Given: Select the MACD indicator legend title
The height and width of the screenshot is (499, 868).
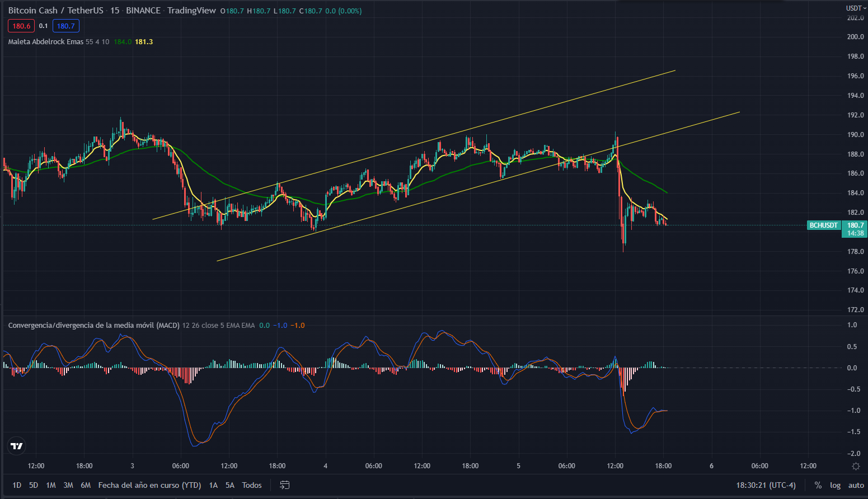Looking at the screenshot, I should click(x=94, y=326).
